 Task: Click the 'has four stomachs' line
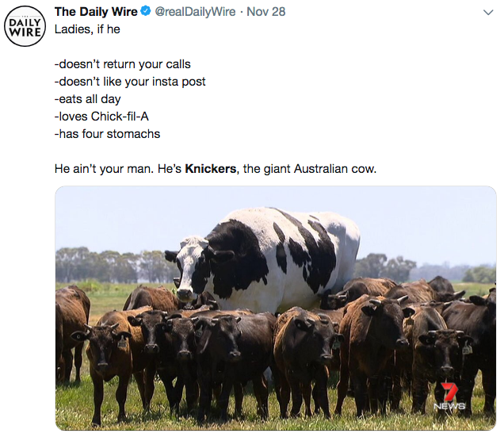107,134
